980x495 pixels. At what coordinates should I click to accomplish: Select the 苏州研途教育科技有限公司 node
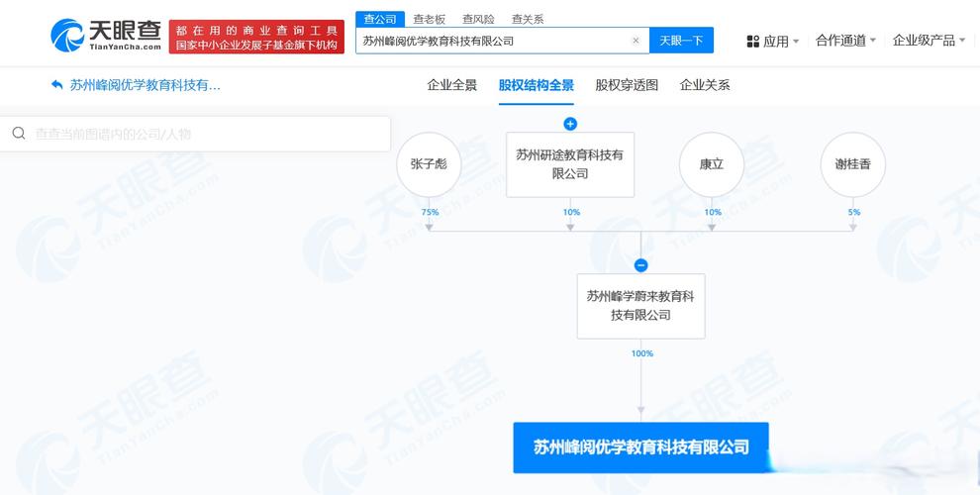[570, 164]
